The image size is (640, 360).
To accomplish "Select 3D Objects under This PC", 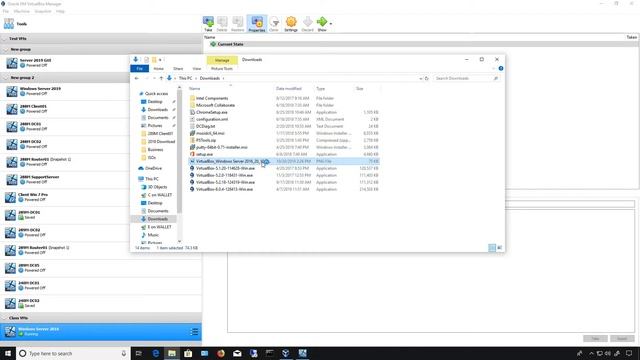I will tap(158, 187).
